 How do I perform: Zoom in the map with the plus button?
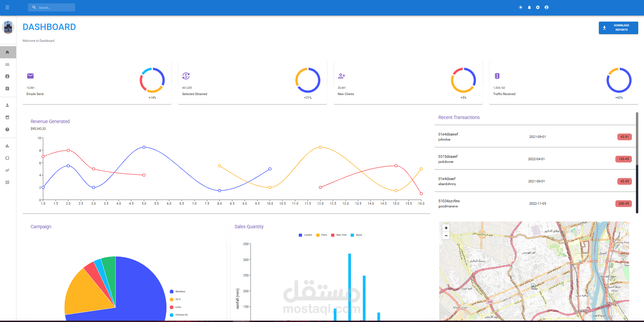446,228
